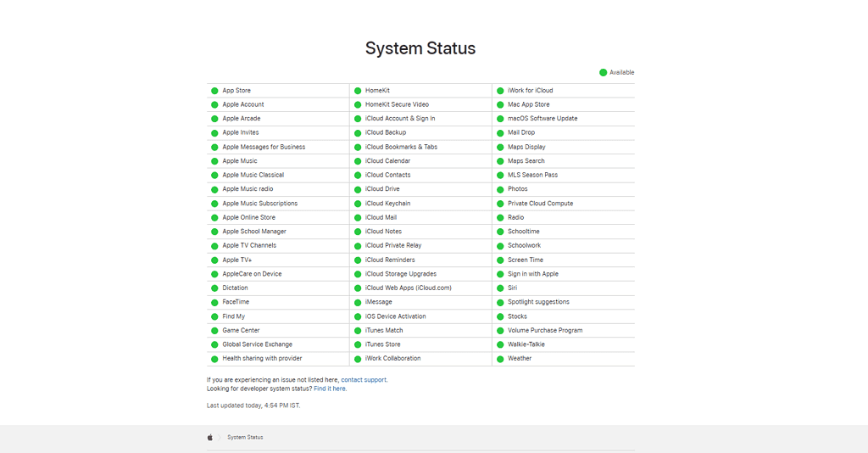Screen dimensions: 868x453
Task: Click the Apple Online Store entry
Action: pyautogui.click(x=248, y=217)
